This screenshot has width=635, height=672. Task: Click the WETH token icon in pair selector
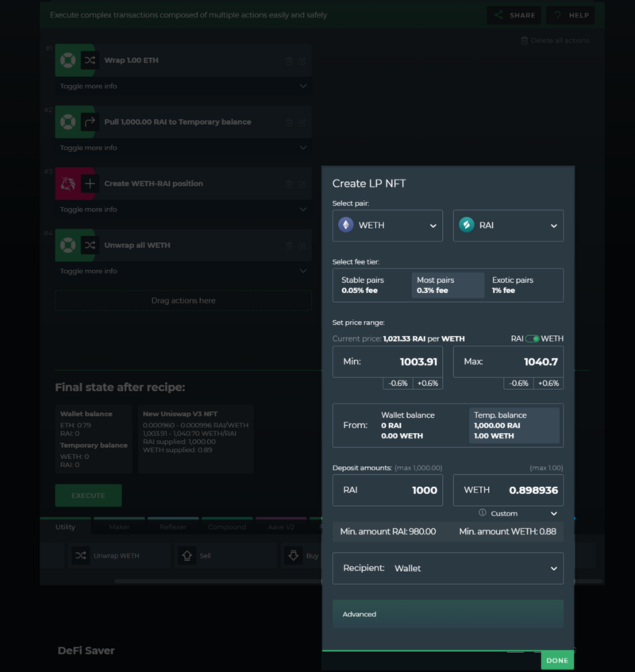point(346,225)
